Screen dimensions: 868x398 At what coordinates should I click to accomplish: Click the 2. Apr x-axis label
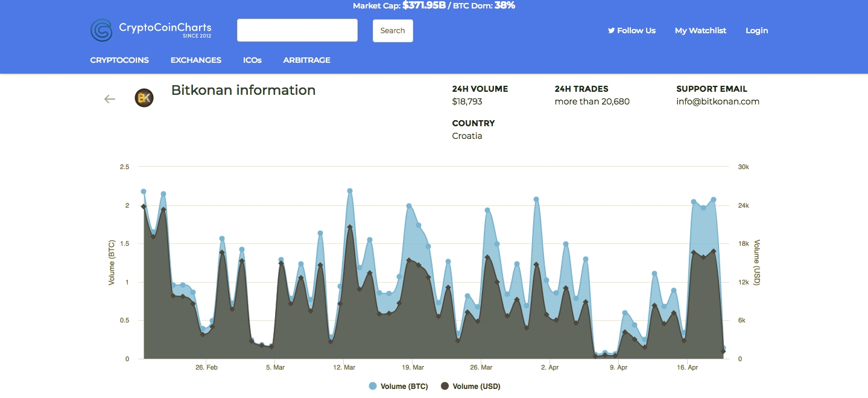(550, 367)
